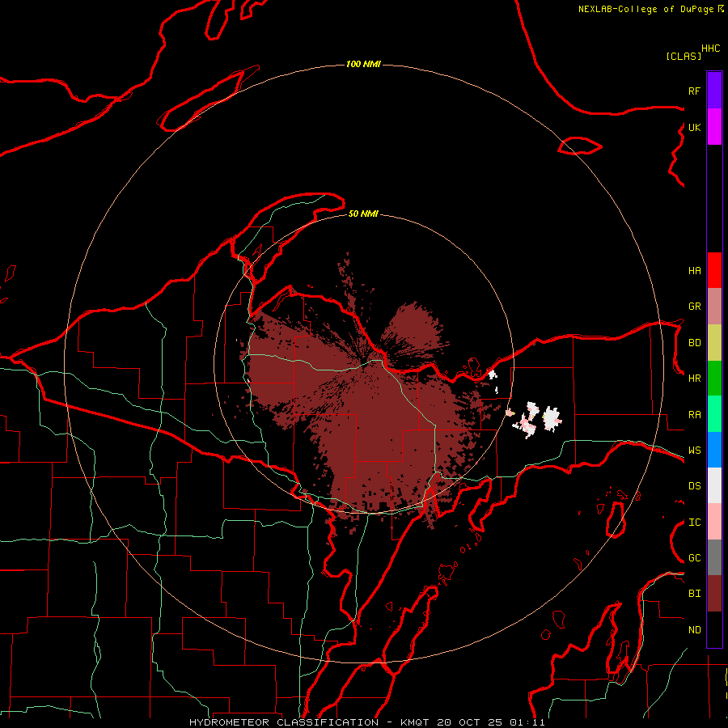The image size is (728, 728).
Task: Click the HA legend label
Action: (695, 270)
